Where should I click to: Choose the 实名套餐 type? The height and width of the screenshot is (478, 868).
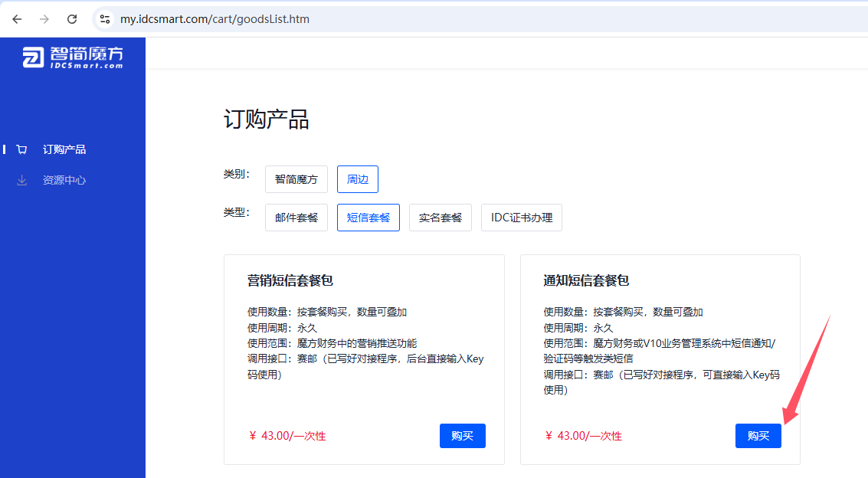(x=440, y=218)
